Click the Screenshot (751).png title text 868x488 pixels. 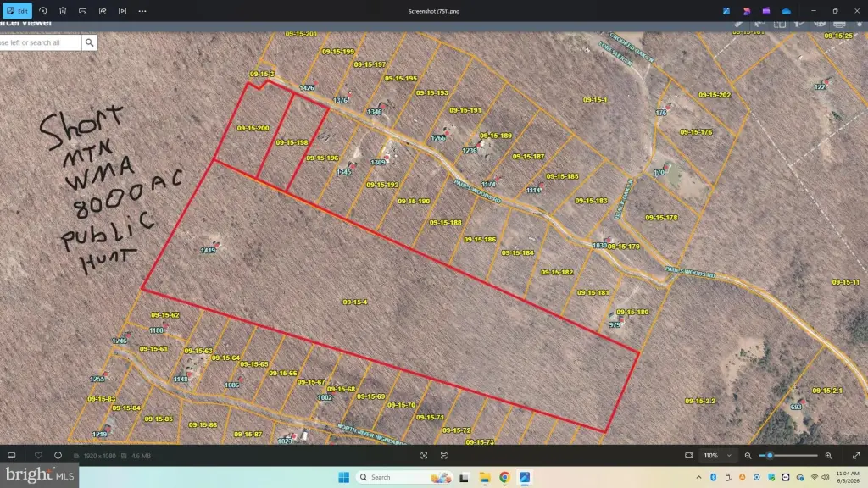pos(434,11)
